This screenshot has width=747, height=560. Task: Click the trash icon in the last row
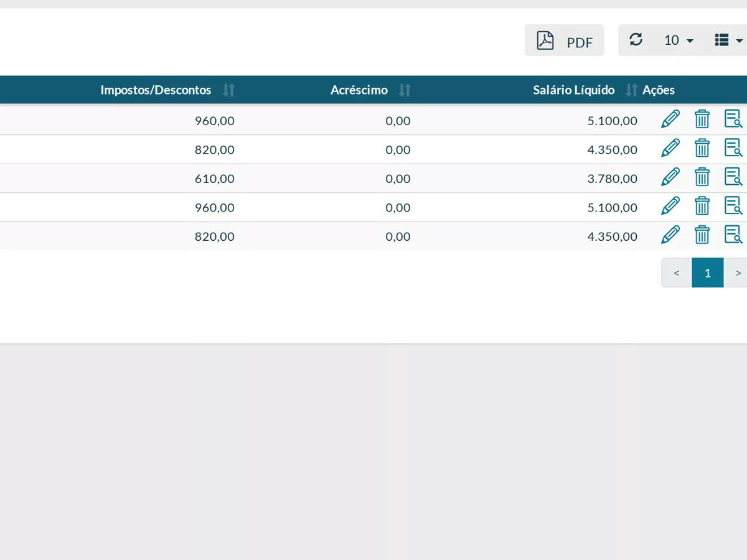coord(702,235)
